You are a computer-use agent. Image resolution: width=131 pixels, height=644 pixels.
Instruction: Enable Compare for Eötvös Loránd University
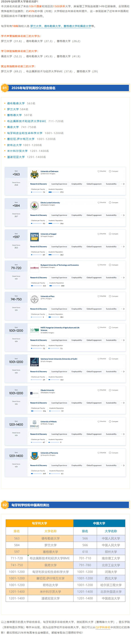coord(110,203)
